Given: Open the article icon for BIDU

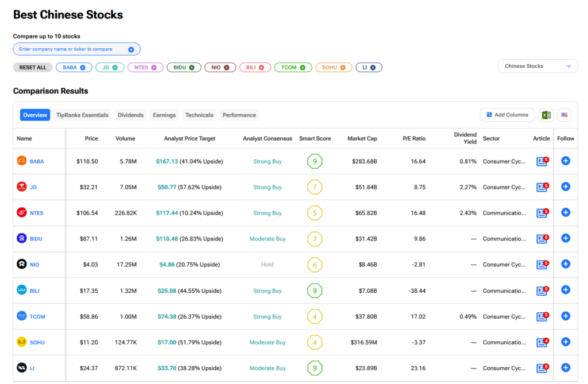Looking at the screenshot, I should point(542,239).
